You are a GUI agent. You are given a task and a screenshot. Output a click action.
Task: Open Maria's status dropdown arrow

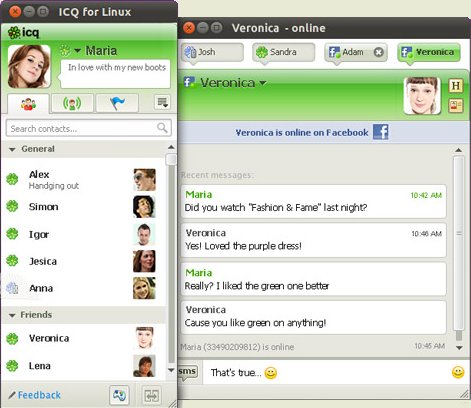tap(77, 51)
